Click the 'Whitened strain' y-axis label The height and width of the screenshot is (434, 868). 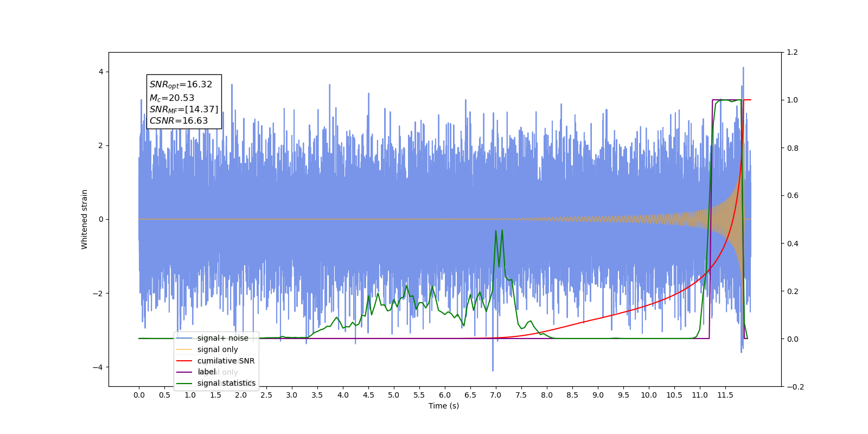coord(84,219)
